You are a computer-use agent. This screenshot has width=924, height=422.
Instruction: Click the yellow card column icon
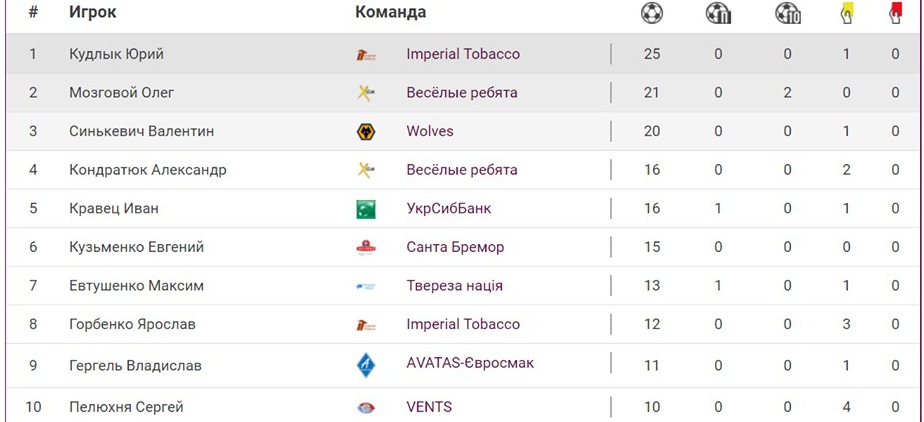[846, 13]
